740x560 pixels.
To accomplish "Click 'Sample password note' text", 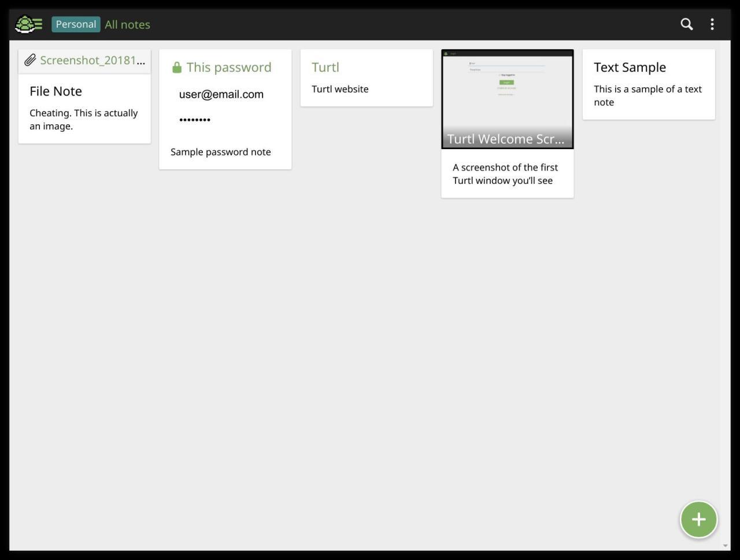I will click(x=221, y=152).
